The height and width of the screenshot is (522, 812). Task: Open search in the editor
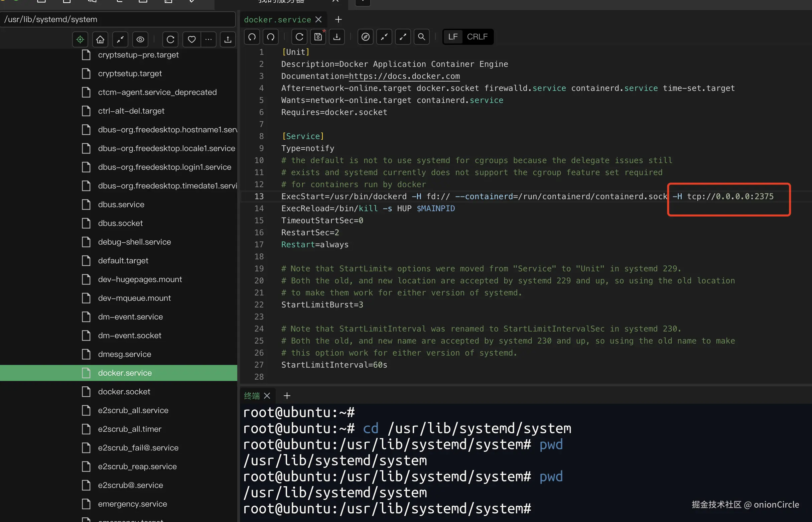pos(421,37)
